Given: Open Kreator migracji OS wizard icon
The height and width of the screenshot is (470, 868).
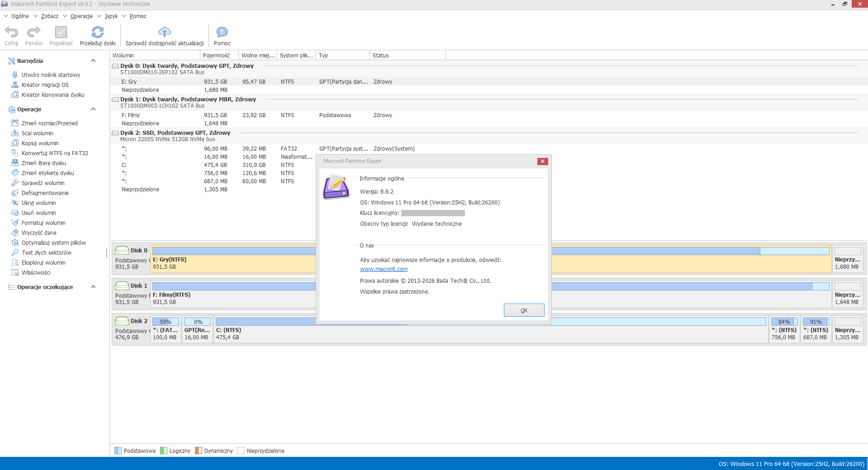Looking at the screenshot, I should [15, 85].
